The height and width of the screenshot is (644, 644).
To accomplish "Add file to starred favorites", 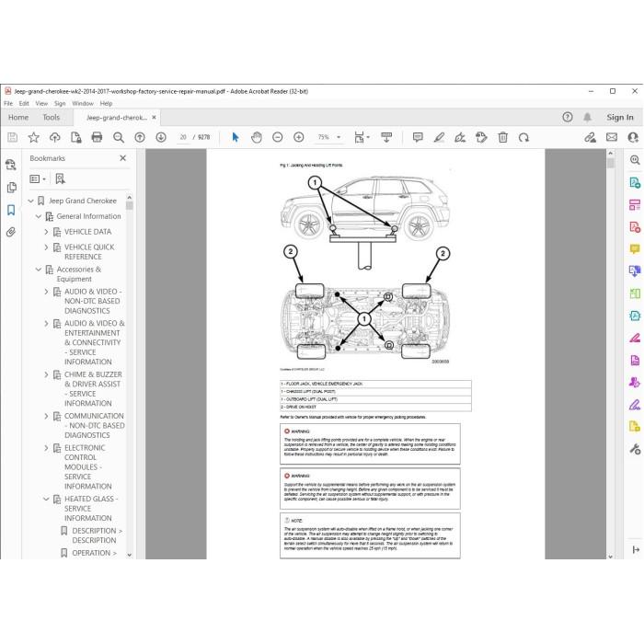I will (x=34, y=137).
